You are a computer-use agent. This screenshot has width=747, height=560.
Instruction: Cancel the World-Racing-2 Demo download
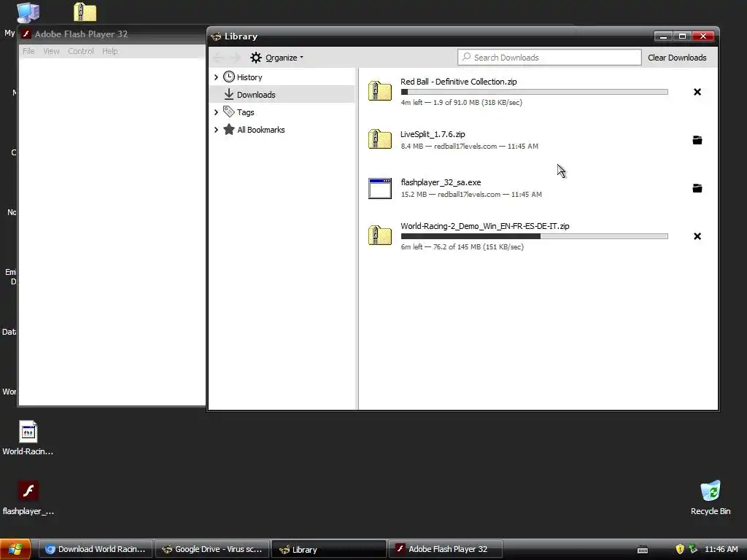click(697, 236)
